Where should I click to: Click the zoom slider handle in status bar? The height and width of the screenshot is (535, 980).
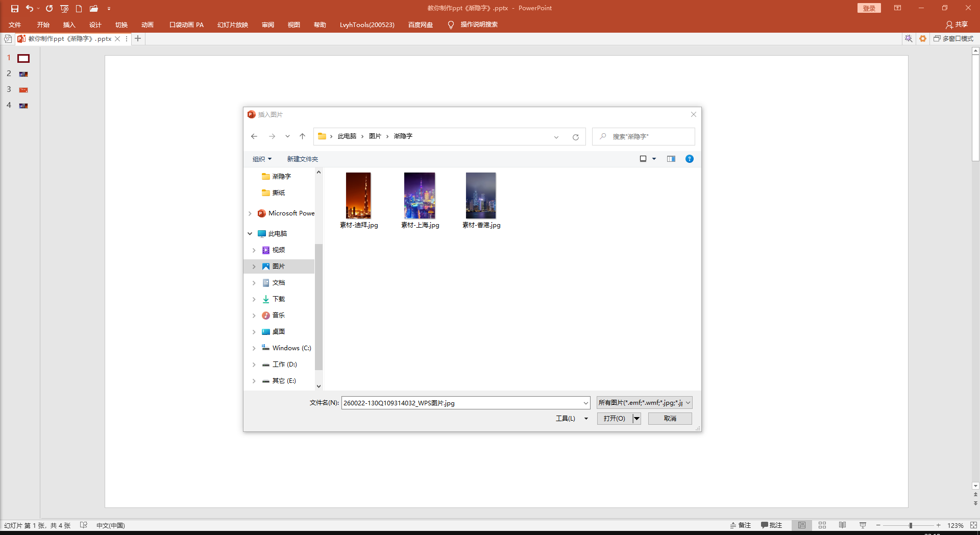point(910,525)
